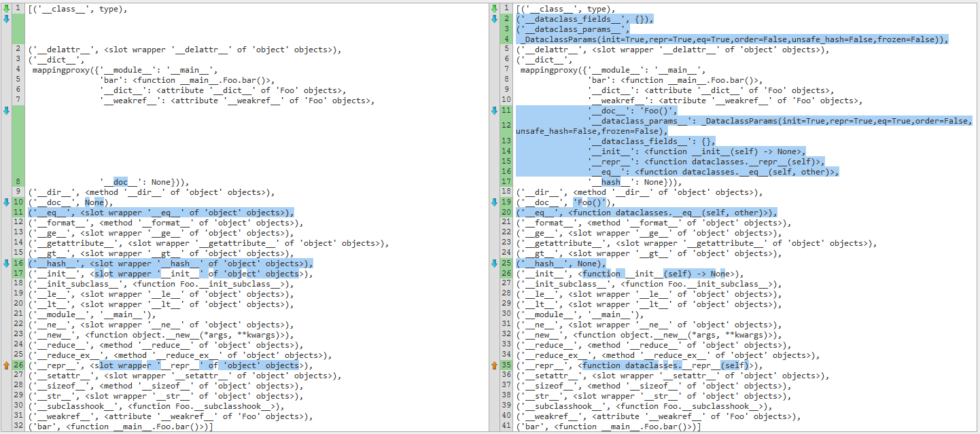Click blue arrow next to right pane line 11
Image resolution: width=980 pixels, height=434 pixels.
pyautogui.click(x=495, y=111)
